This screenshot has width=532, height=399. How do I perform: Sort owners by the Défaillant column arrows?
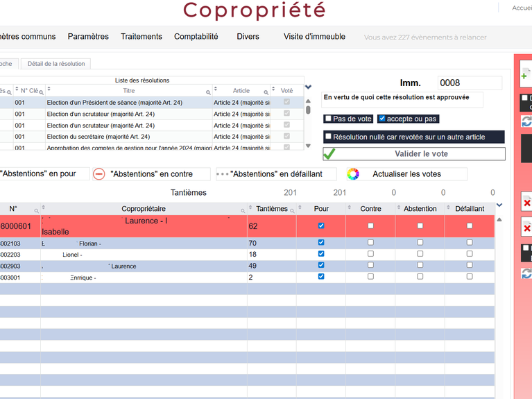point(448,207)
